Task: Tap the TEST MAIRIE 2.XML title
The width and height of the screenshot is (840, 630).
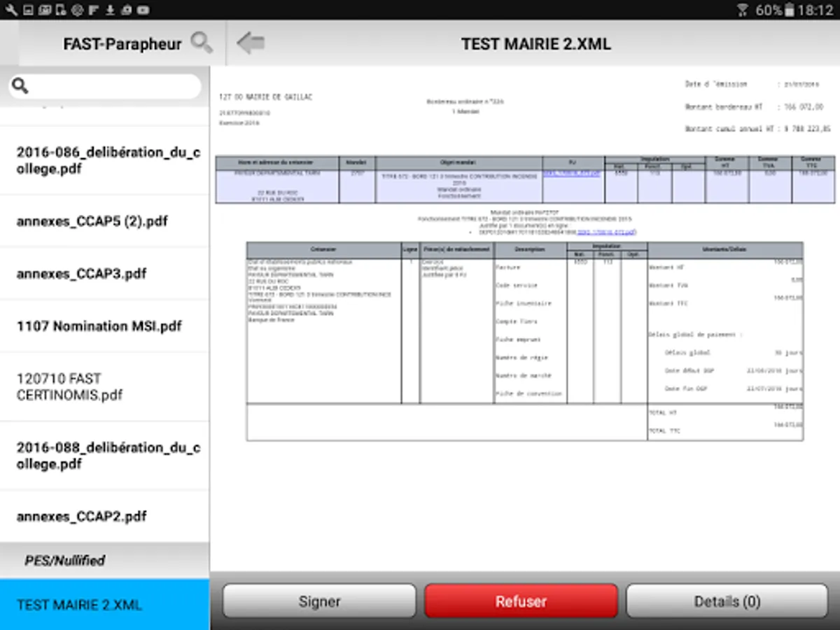Action: (x=535, y=43)
